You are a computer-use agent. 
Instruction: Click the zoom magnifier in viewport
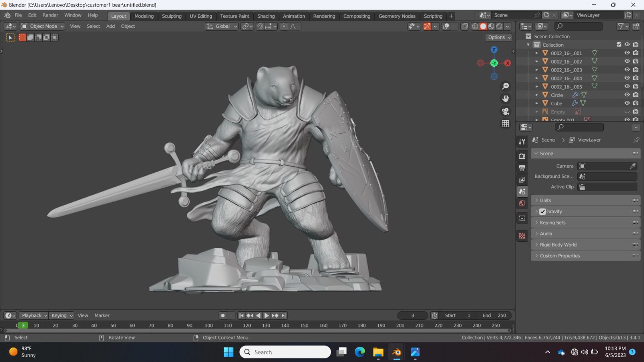click(506, 86)
